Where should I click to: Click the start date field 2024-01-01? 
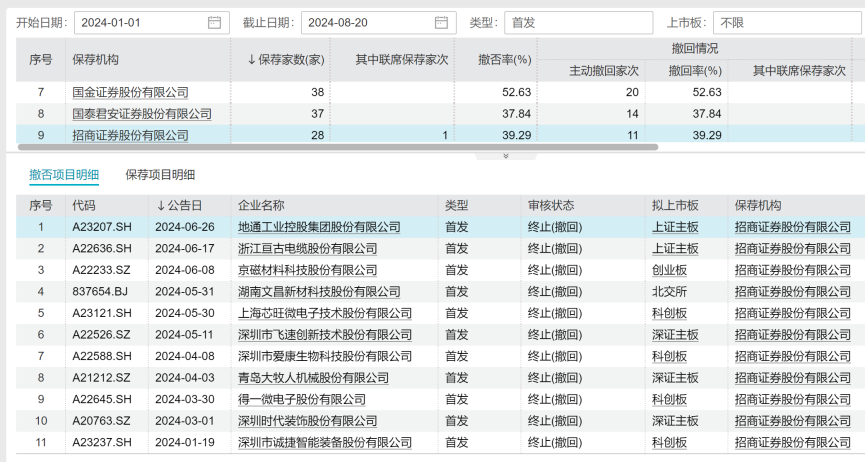point(152,23)
